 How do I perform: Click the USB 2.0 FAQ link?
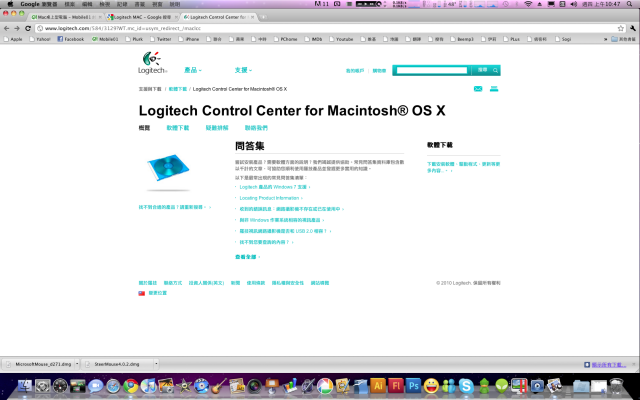285,231
